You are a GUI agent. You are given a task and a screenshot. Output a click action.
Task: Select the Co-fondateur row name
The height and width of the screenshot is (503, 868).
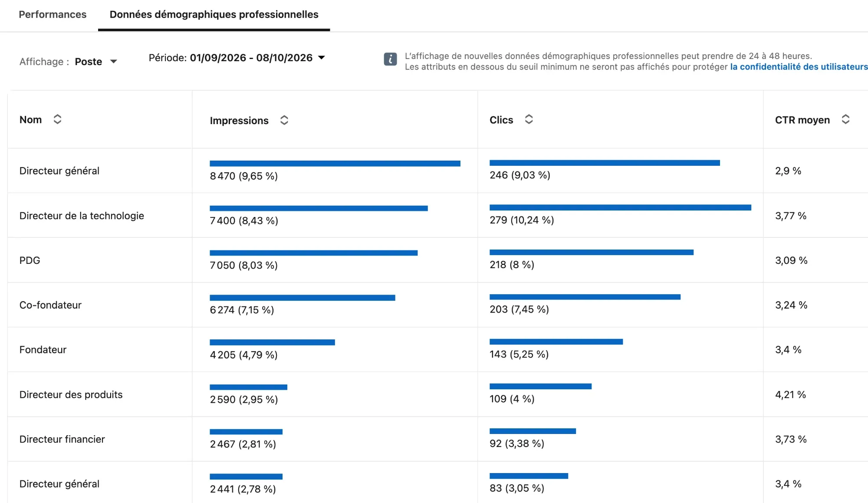coord(50,305)
